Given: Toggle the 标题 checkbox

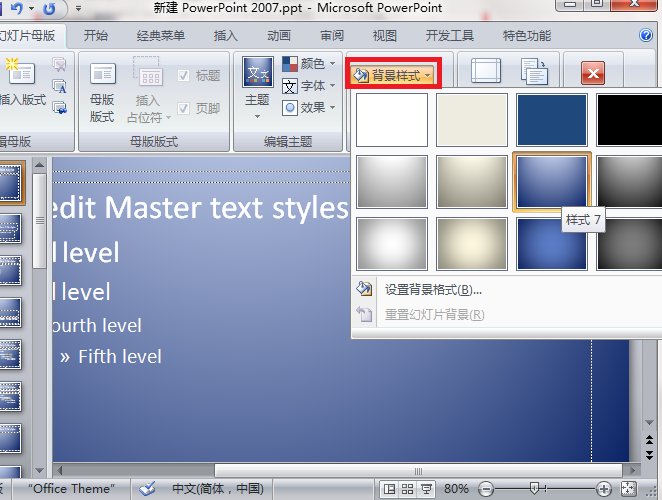Looking at the screenshot, I should (183, 76).
